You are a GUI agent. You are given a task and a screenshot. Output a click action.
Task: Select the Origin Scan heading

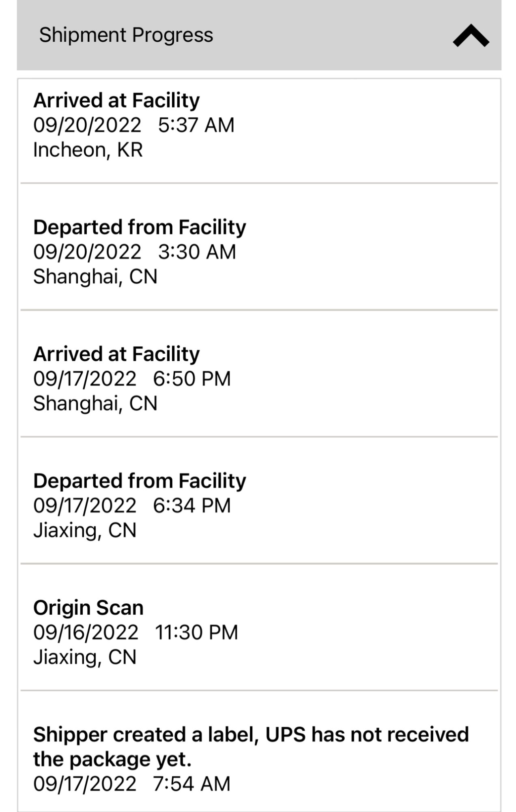point(88,608)
